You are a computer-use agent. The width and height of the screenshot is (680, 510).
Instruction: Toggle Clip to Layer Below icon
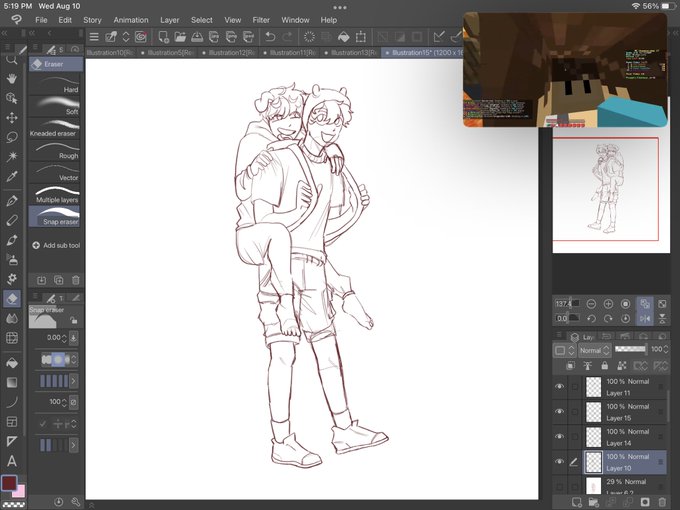(571, 366)
